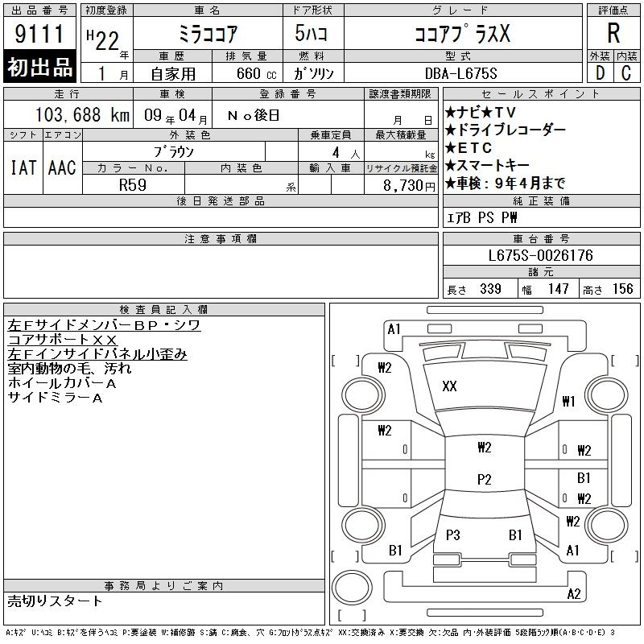Click the first registration year H22
The height and width of the screenshot is (644, 644).
(x=103, y=40)
